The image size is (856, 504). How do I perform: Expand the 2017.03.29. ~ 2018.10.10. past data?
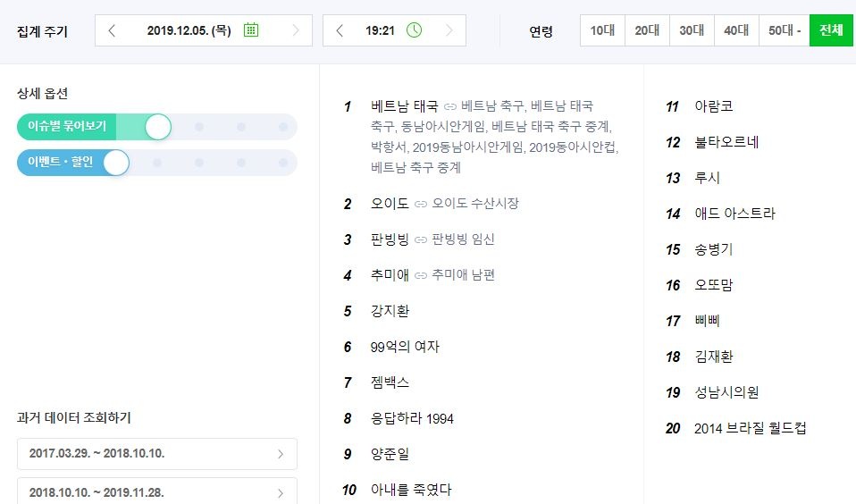[157, 454]
